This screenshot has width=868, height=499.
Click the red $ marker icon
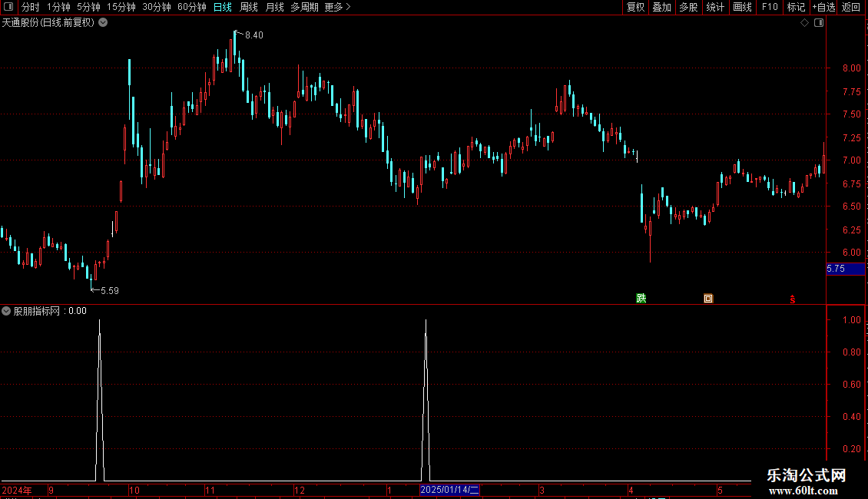[x=793, y=299]
